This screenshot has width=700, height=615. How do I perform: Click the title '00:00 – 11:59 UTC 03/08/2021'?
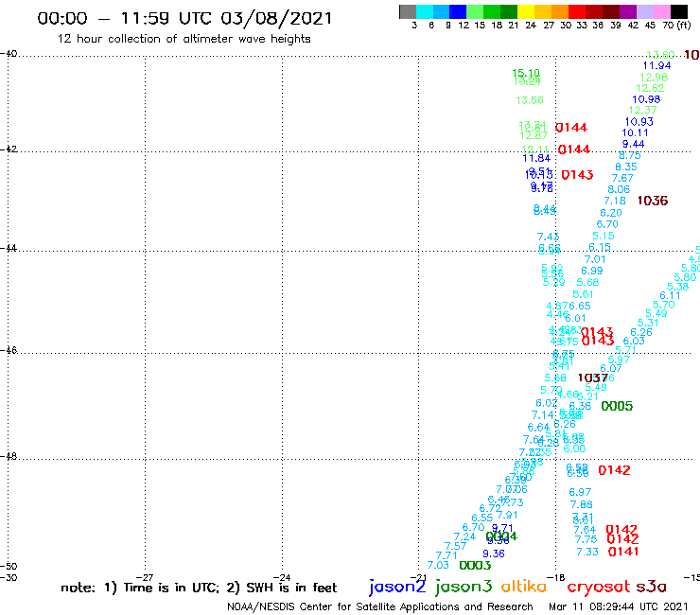pos(184,18)
